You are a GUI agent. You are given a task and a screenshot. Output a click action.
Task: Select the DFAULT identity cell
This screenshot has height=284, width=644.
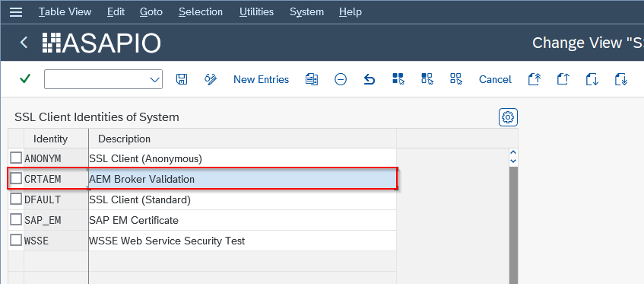coord(56,199)
